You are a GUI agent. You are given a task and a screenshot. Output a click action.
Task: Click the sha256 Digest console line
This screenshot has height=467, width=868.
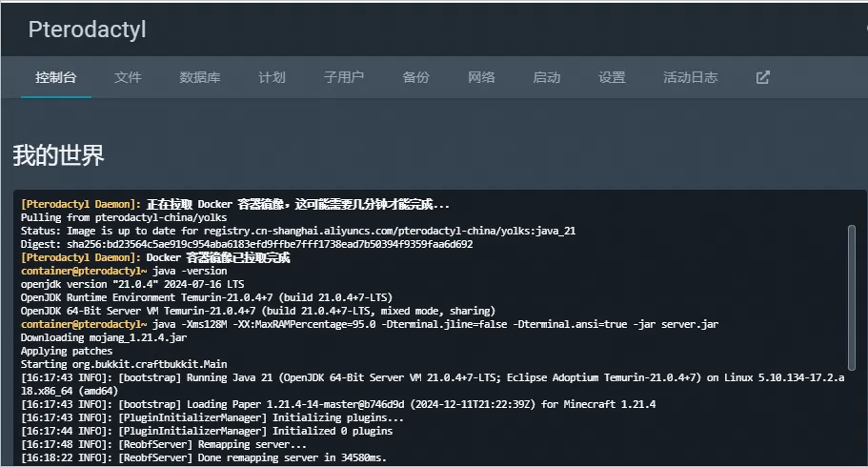click(x=246, y=244)
